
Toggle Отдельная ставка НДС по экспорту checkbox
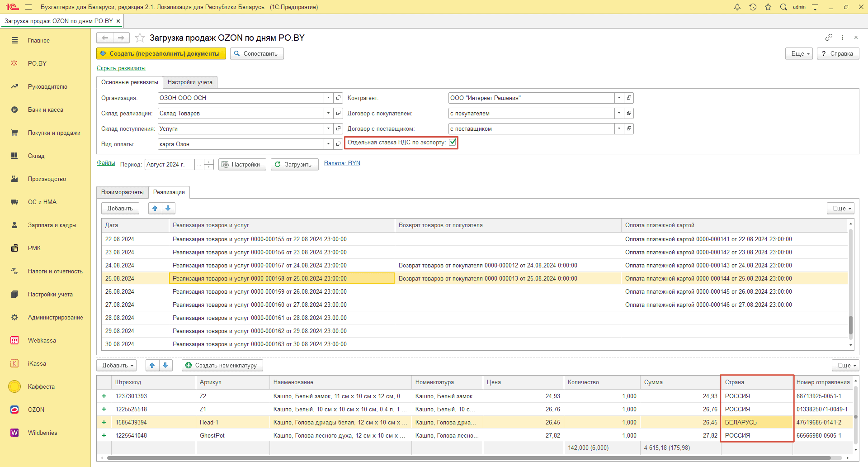point(453,142)
